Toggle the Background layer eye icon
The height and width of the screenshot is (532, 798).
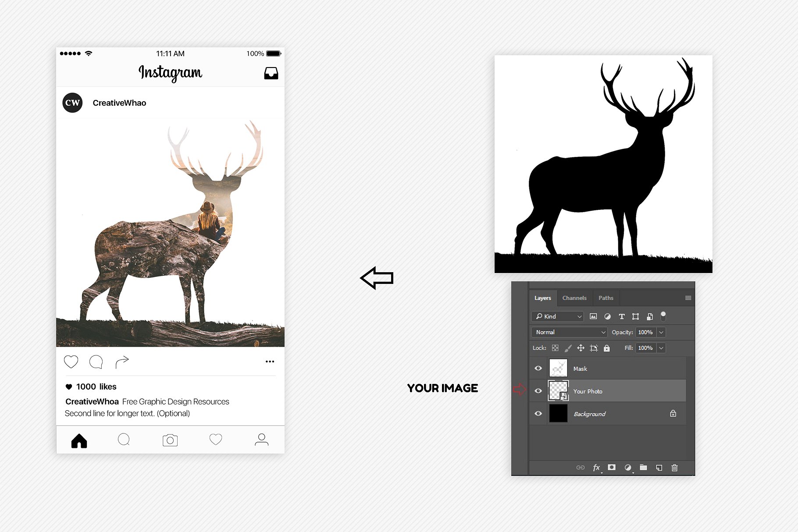point(538,413)
